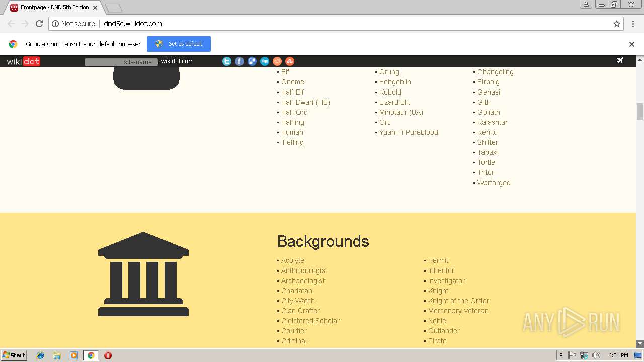
Task: Click the Wikidot logo
Action: point(23,61)
